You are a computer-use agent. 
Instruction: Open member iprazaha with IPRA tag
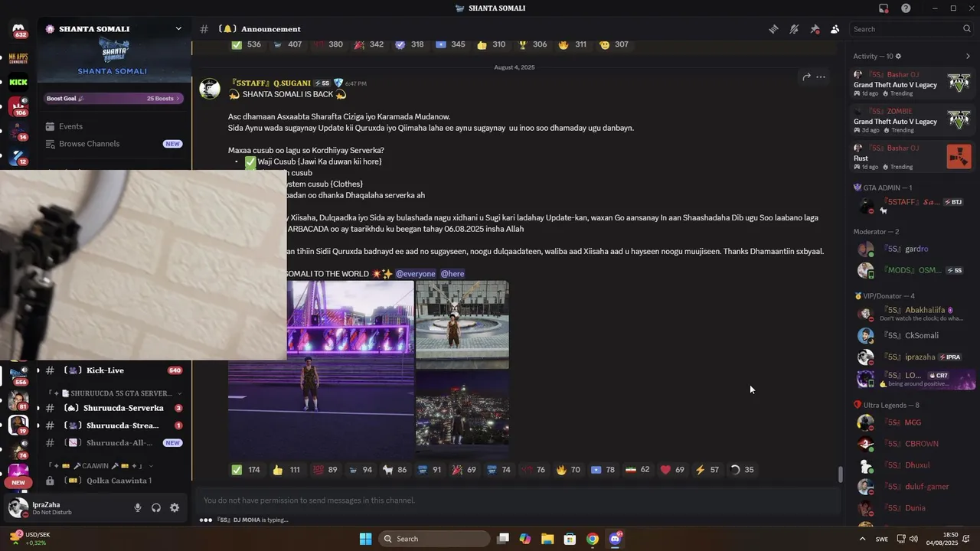point(912,357)
